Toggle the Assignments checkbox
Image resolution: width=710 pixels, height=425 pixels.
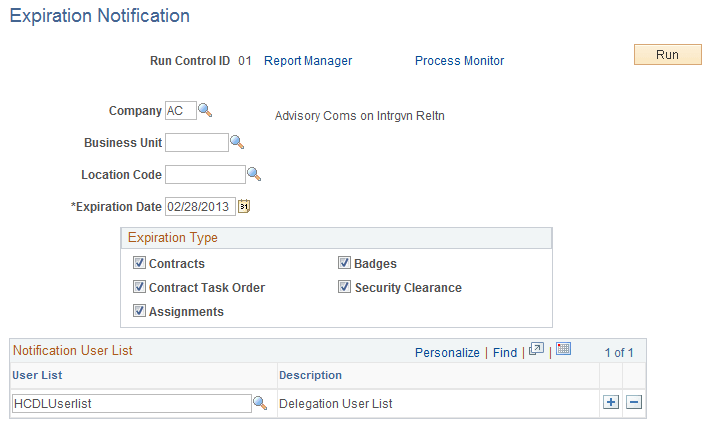[139, 312]
